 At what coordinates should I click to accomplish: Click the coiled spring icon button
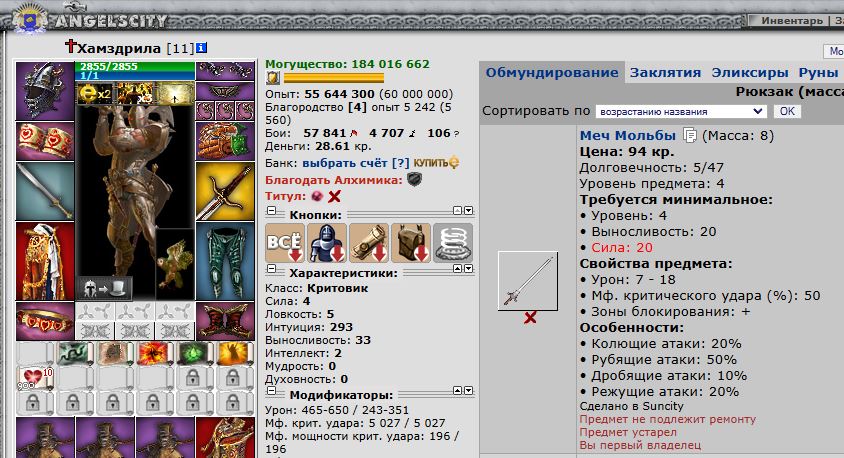pyautogui.click(x=453, y=243)
